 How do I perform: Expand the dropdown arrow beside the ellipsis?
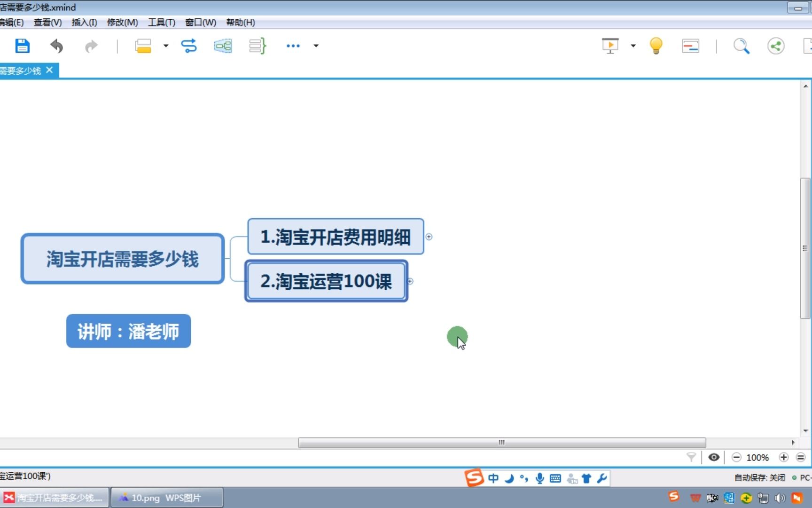(x=316, y=46)
